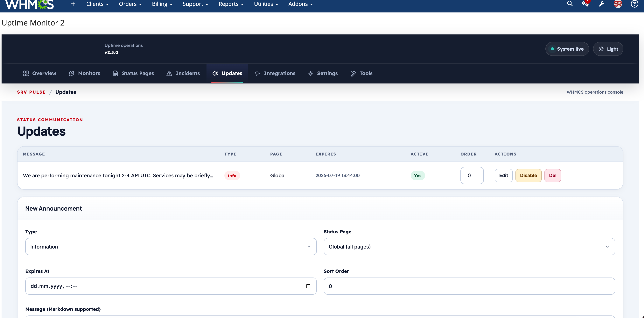The width and height of the screenshot is (644, 318).
Task: Open the SR user avatar
Action: [x=618, y=4]
